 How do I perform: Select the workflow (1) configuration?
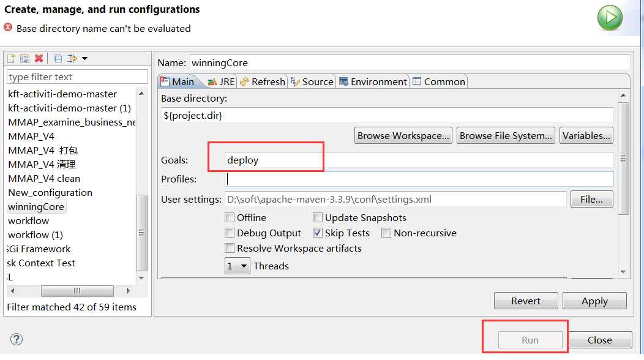tap(36, 234)
